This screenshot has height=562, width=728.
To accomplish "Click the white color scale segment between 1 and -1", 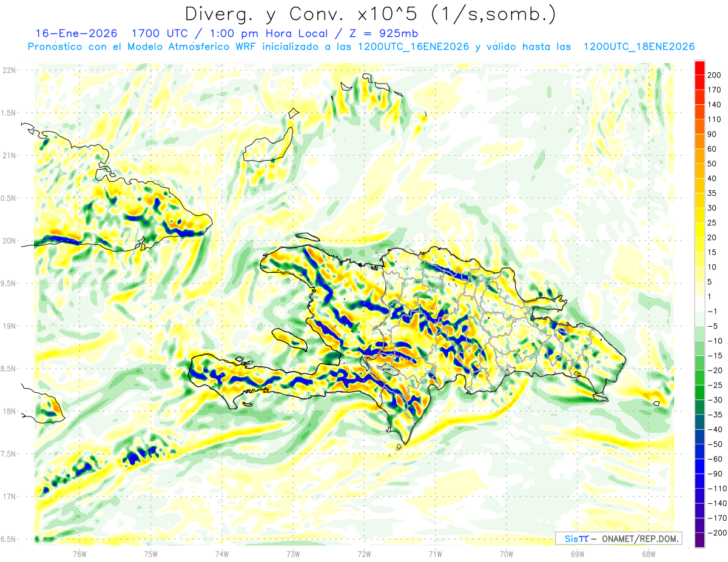I will pyautogui.click(x=699, y=304).
